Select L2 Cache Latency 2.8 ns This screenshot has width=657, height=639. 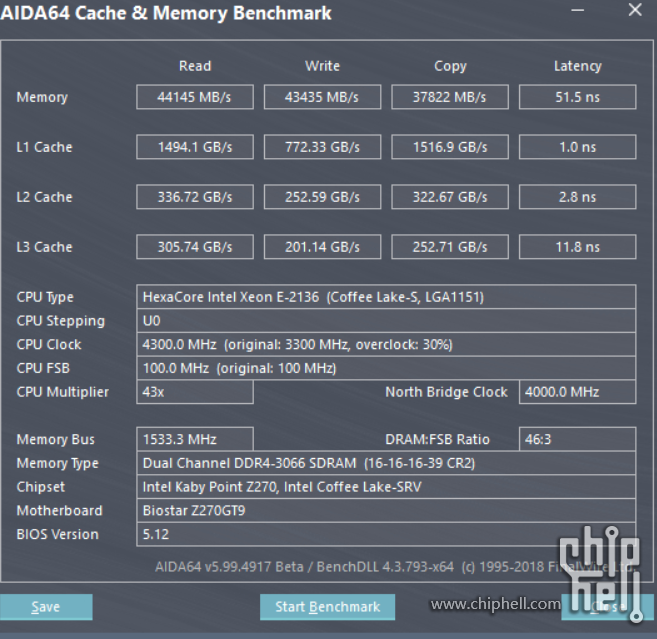(x=577, y=197)
